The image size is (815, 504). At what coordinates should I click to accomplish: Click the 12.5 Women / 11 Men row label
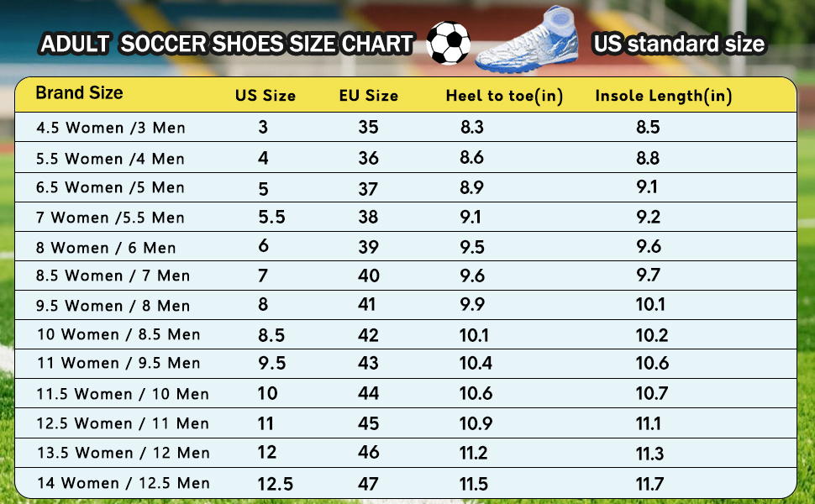click(x=123, y=424)
